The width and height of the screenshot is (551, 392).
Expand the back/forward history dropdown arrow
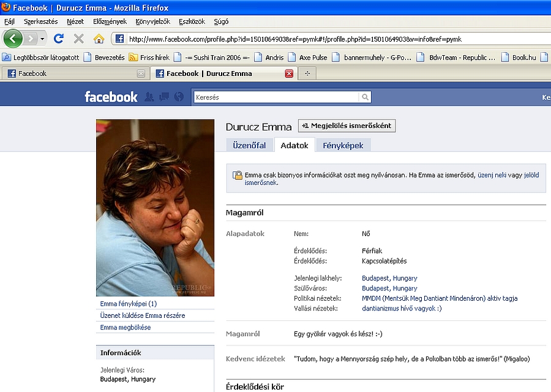(42, 39)
